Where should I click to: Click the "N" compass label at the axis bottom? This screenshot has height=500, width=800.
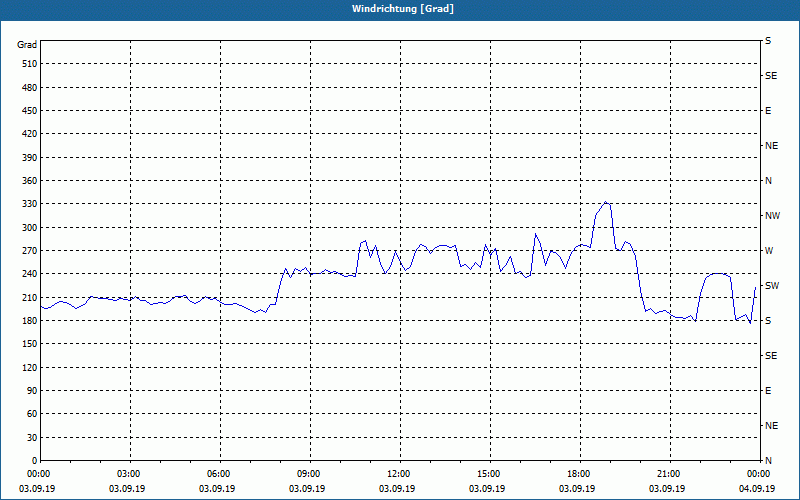click(768, 461)
